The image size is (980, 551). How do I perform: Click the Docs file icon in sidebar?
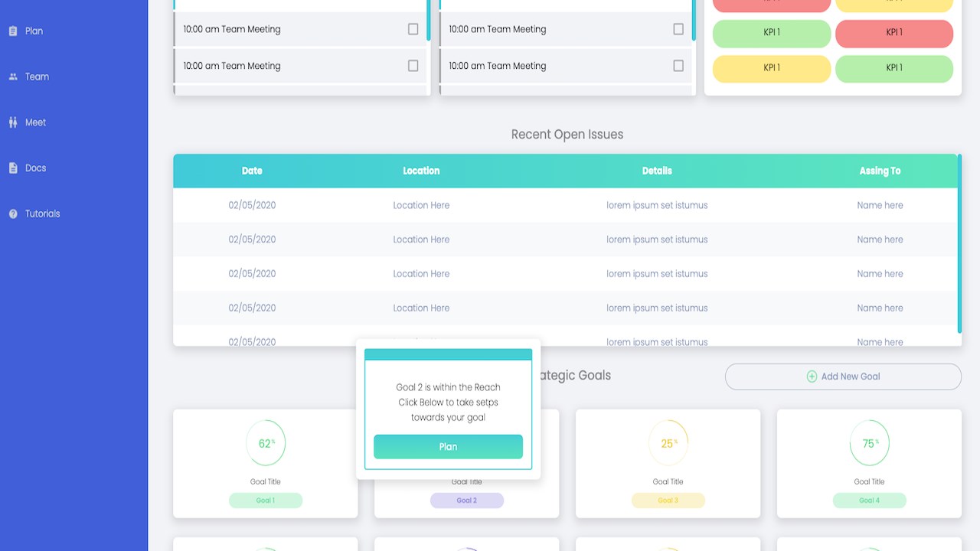pos(13,168)
